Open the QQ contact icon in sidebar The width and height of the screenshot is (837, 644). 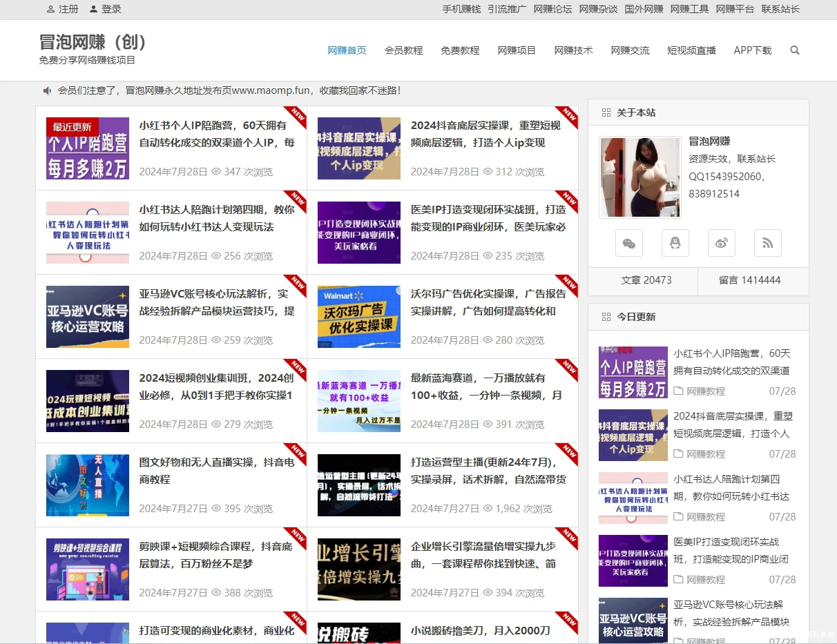click(675, 243)
